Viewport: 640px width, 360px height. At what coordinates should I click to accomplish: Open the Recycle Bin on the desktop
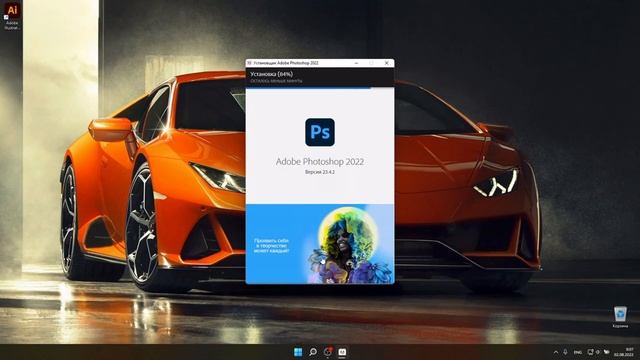coord(620,317)
